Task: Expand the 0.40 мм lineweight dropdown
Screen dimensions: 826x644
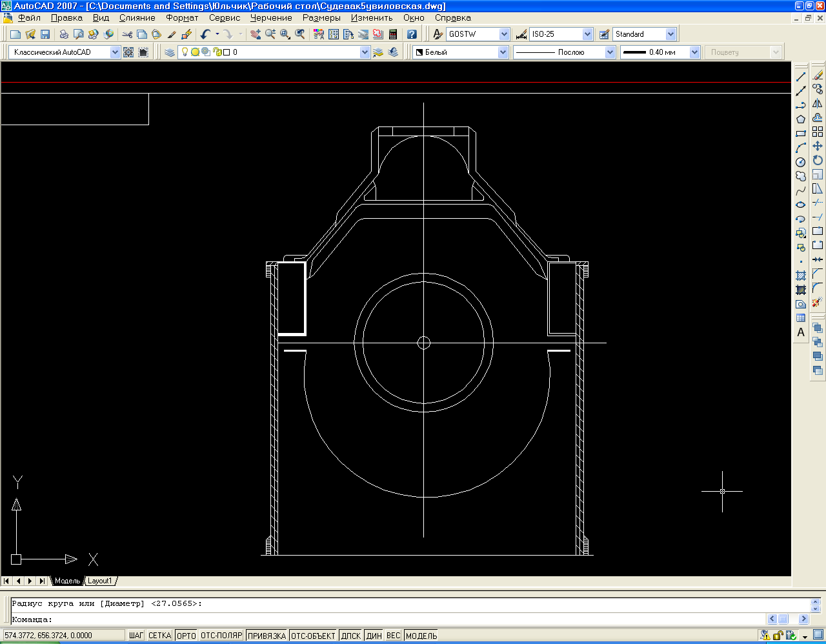Action: pos(694,52)
